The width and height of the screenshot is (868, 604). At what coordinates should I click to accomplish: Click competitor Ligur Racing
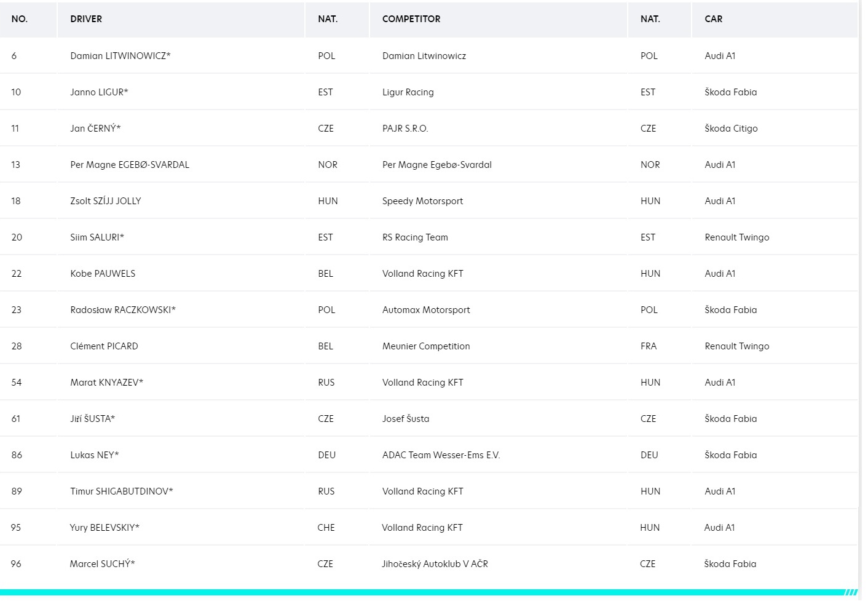tap(408, 92)
